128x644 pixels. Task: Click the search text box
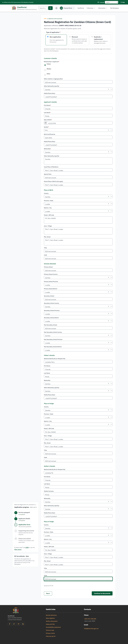tap(43, 8)
